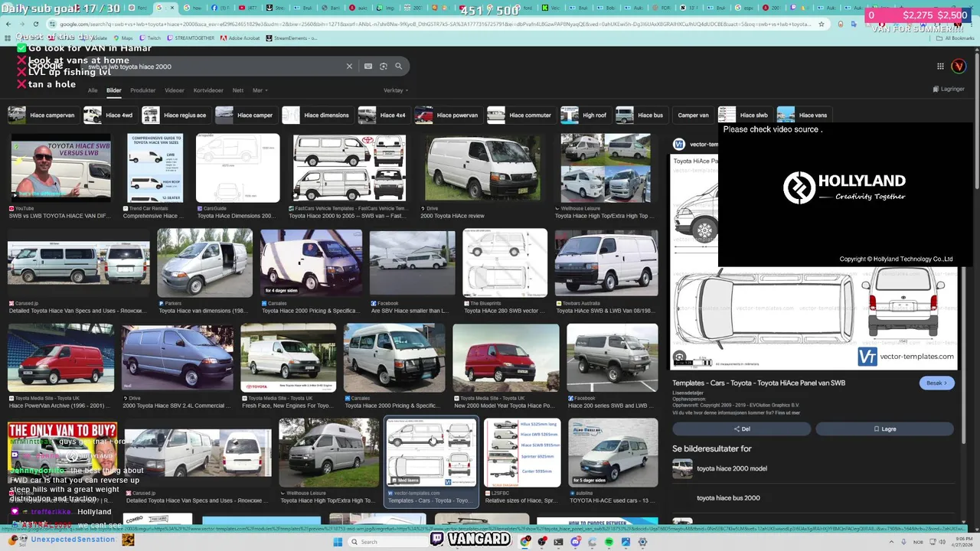Open the Google account avatar
This screenshot has height=551, width=980.
[x=959, y=67]
